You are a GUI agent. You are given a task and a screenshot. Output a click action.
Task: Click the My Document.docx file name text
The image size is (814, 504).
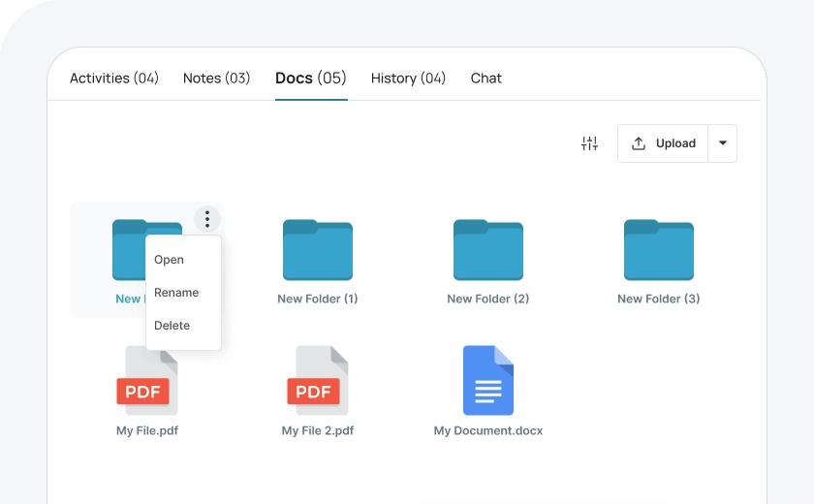click(x=487, y=431)
